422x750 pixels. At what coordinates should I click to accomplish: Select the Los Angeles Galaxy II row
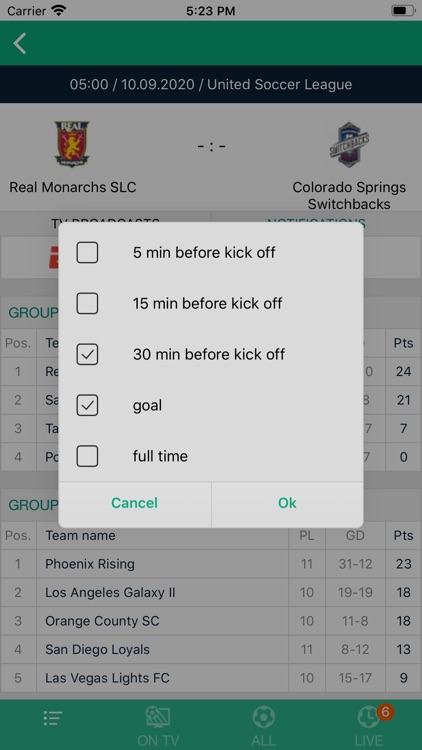coord(211,593)
